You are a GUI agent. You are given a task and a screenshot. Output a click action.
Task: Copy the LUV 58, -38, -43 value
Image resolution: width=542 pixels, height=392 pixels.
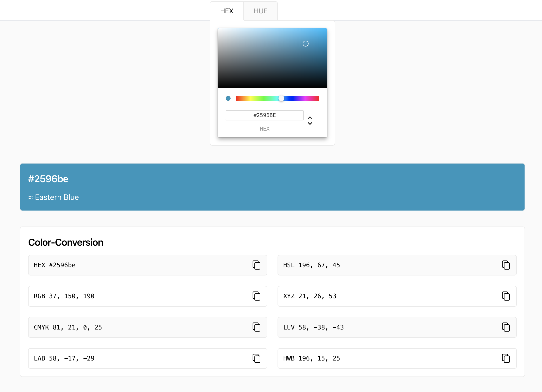pyautogui.click(x=505, y=327)
